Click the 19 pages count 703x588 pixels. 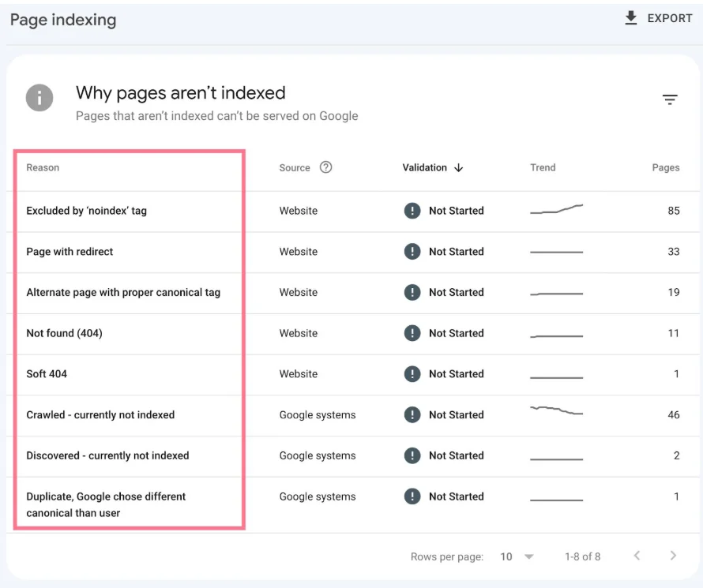click(x=674, y=292)
